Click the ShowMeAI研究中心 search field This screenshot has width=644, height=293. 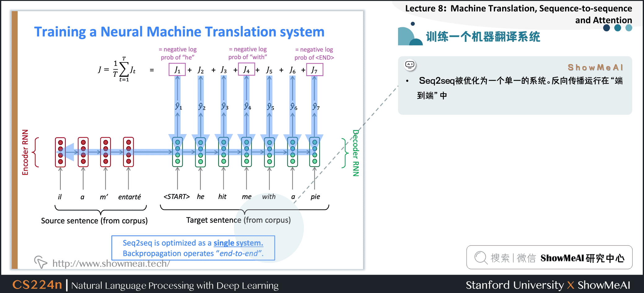(x=549, y=257)
